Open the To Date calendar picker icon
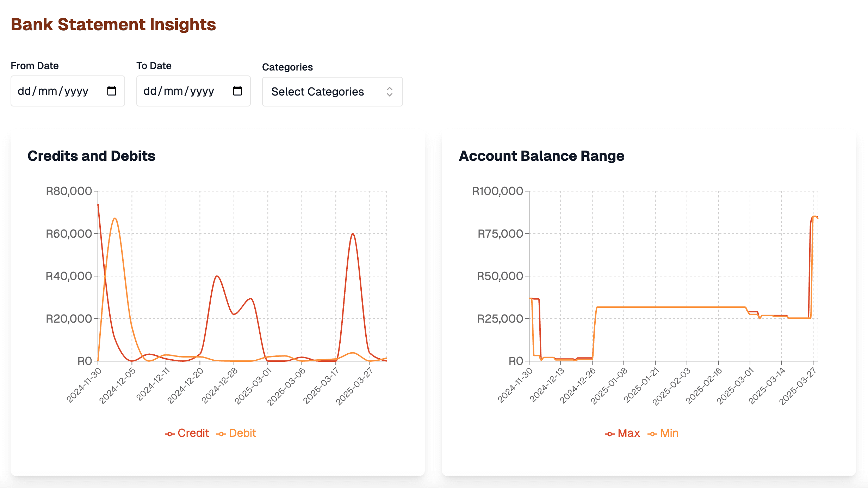The width and height of the screenshot is (868, 488). point(237,91)
